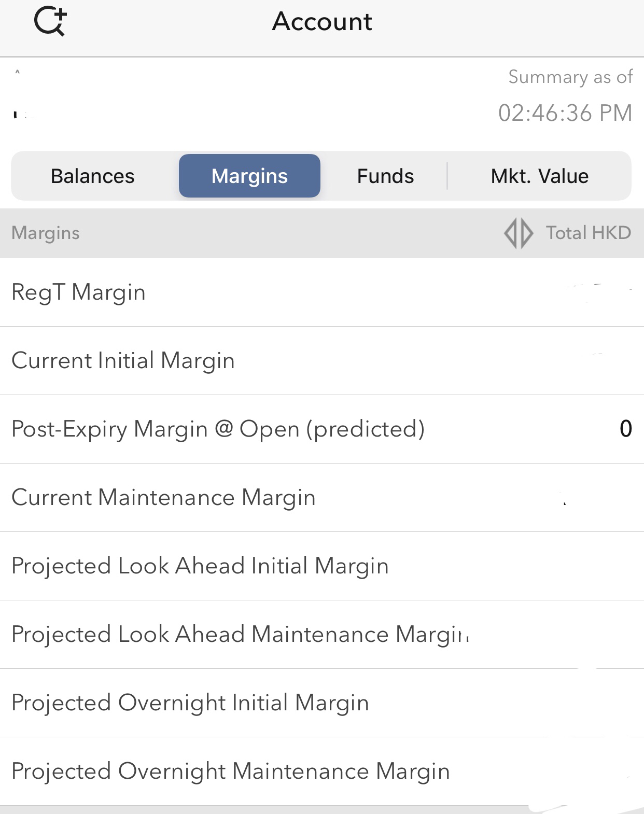Screen dimensions: 644x814
Task: Switch to the Balances tab
Action: (x=92, y=176)
